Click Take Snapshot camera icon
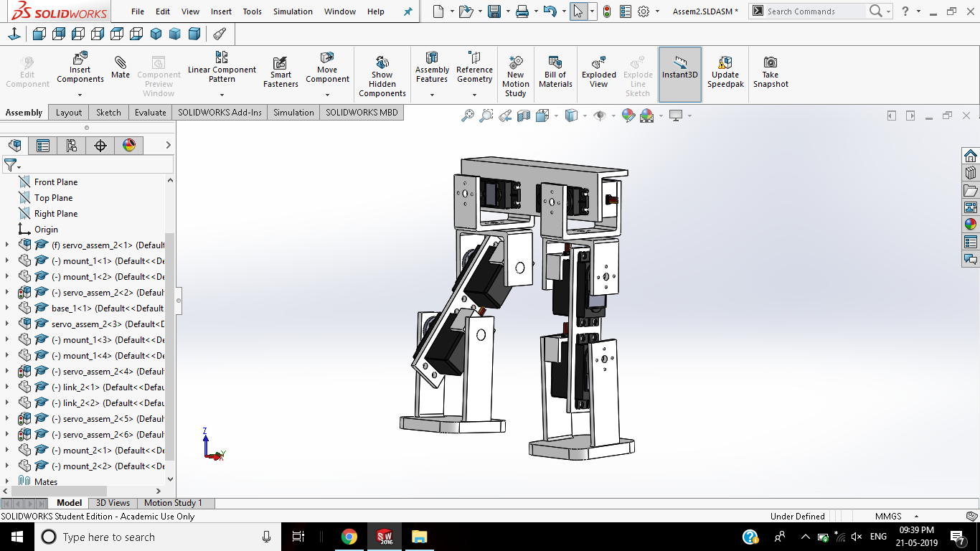980x551 pixels. [771, 62]
